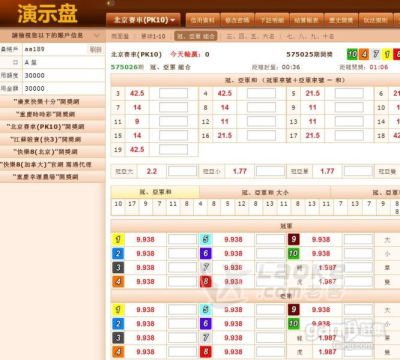
Task: Click bet input for sum 3 odds 42.5
Action: click(x=173, y=93)
